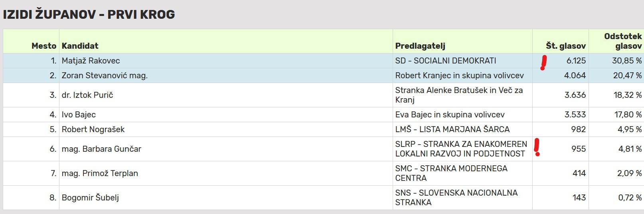Click the Kandidat column header

tap(80, 46)
